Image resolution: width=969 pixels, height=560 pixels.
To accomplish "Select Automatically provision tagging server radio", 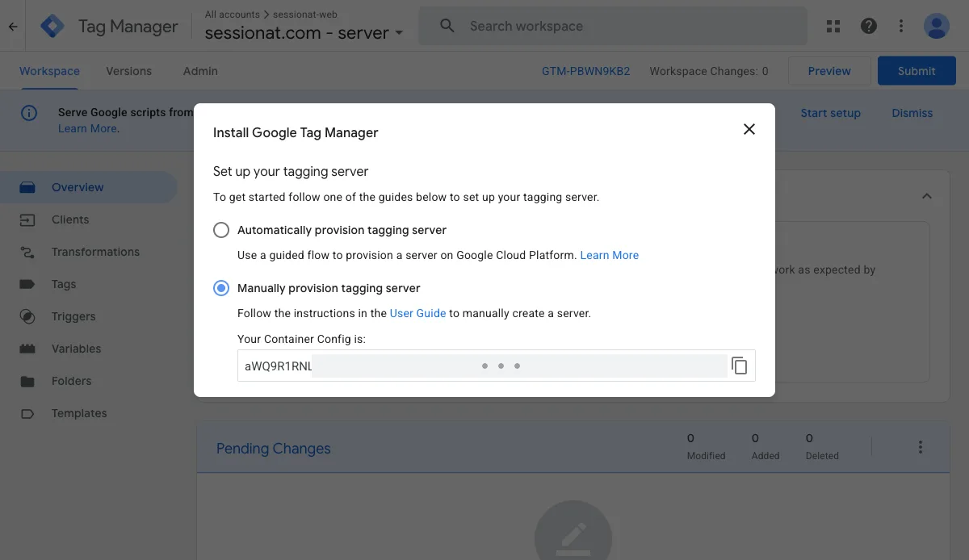I will pyautogui.click(x=221, y=230).
